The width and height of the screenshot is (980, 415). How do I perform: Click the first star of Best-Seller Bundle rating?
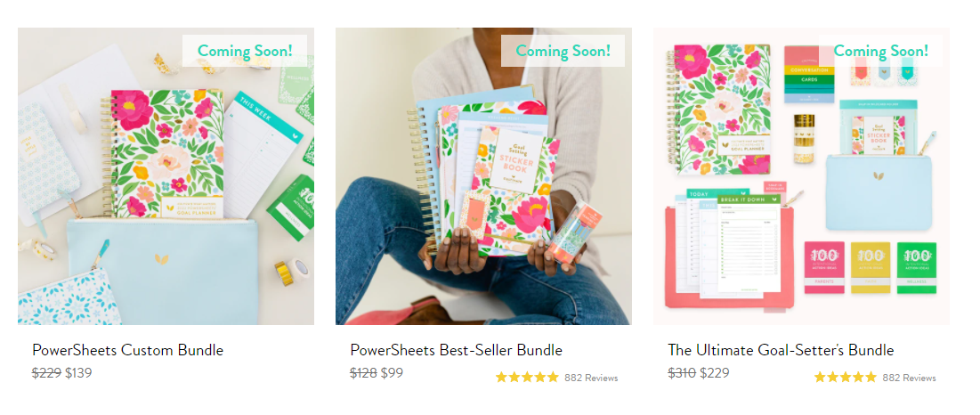tap(501, 377)
